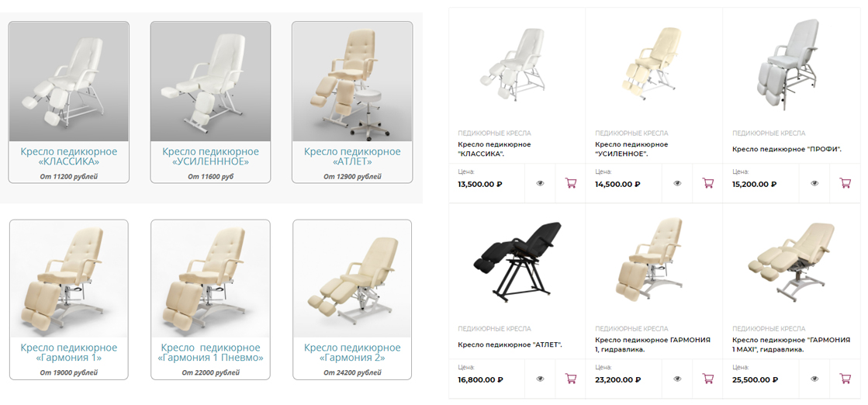This screenshot has width=868, height=405.
Task: Add УСИЛЕННОЕ chair to cart
Action: point(708,184)
